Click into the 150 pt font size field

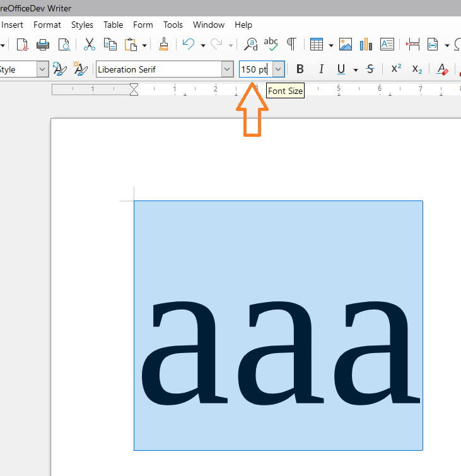coord(255,69)
